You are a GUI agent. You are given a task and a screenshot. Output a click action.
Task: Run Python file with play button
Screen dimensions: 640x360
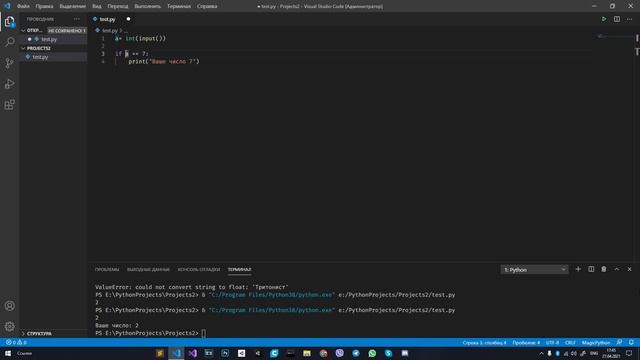tap(604, 19)
